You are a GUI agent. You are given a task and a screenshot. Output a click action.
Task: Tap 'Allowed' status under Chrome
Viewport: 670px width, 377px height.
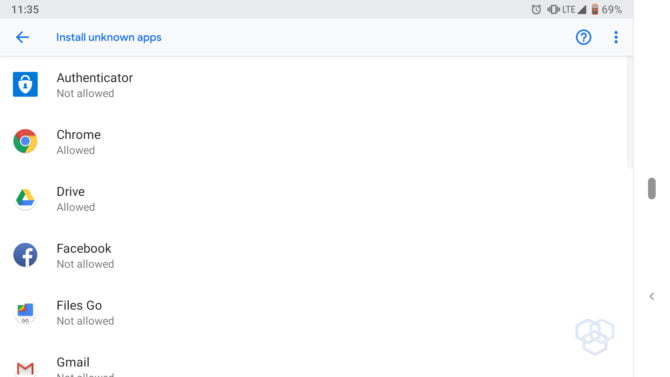[76, 150]
